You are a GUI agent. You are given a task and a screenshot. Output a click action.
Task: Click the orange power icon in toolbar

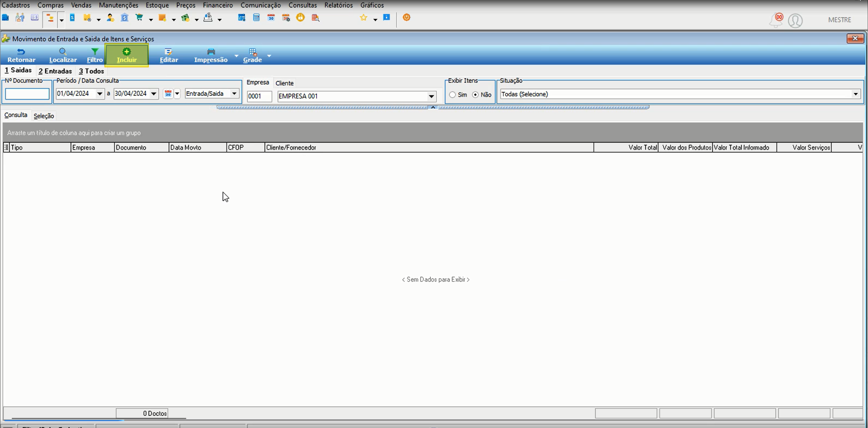(x=406, y=18)
